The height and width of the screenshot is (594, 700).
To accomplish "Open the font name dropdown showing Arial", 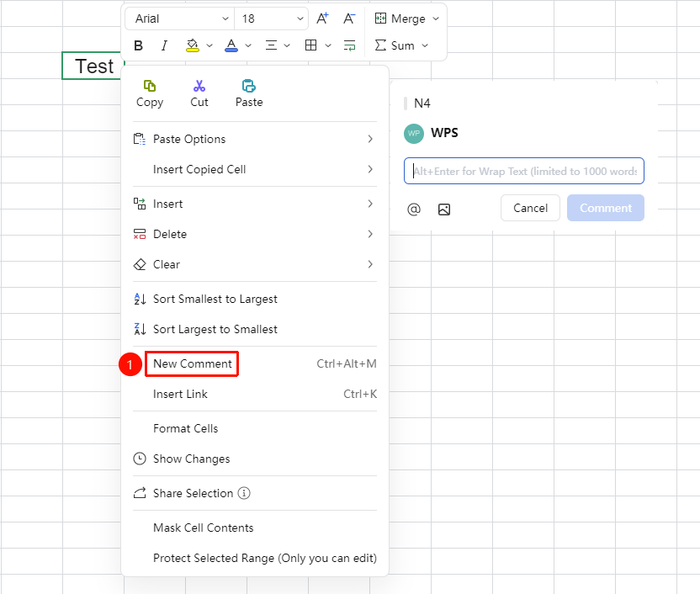I will pos(179,19).
